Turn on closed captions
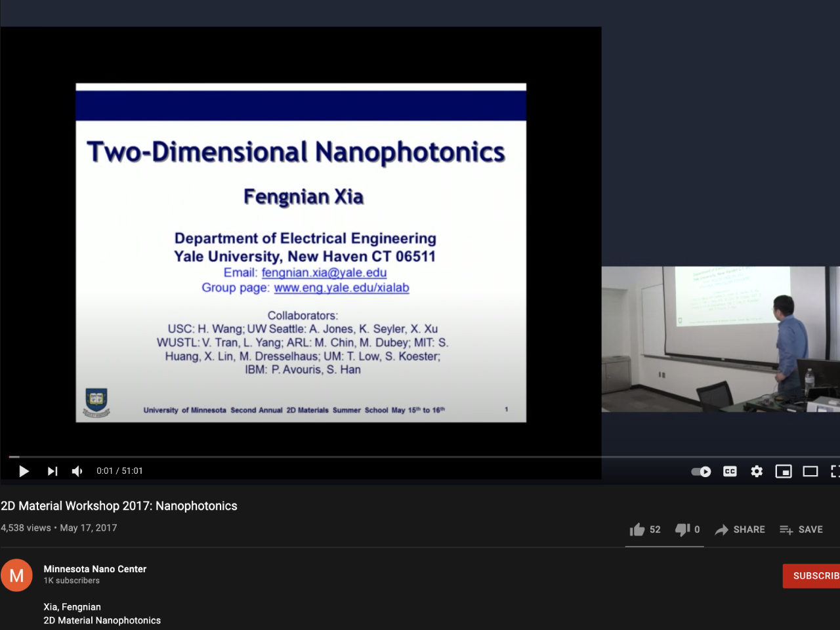 pyautogui.click(x=730, y=471)
